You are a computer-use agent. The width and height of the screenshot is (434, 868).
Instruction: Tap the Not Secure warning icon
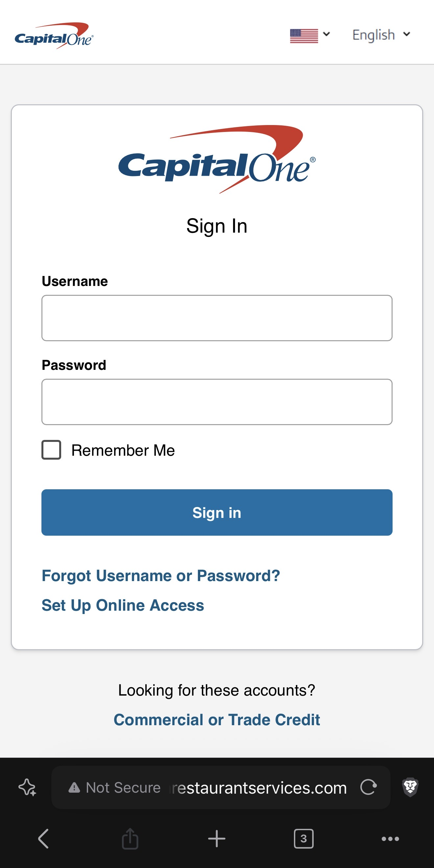74,788
